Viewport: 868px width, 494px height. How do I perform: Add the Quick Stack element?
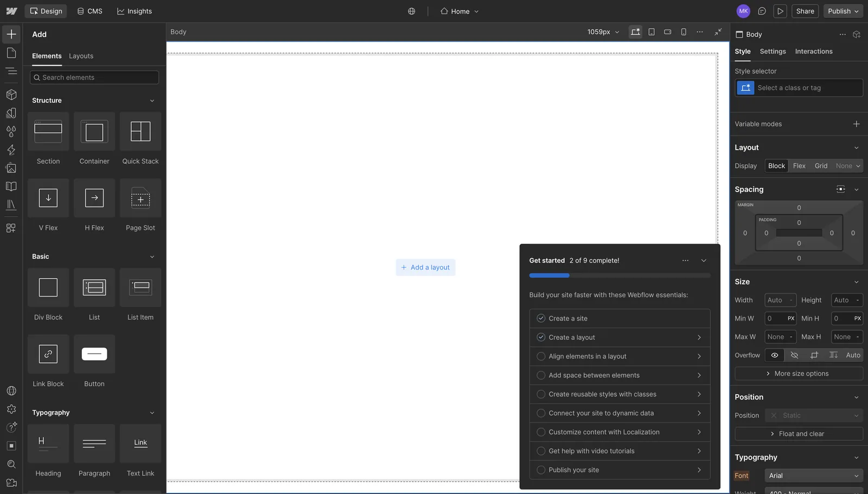coord(141,140)
